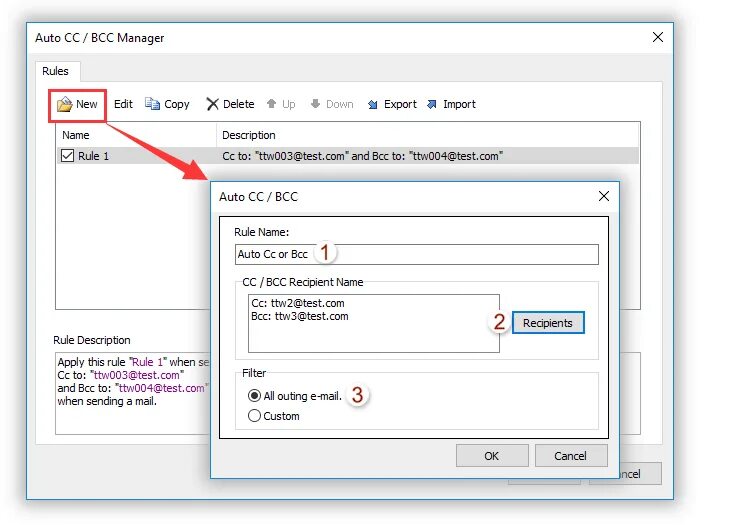Click the 'Rule 1' link in Rule Description
The image size is (731, 525).
coord(147,362)
